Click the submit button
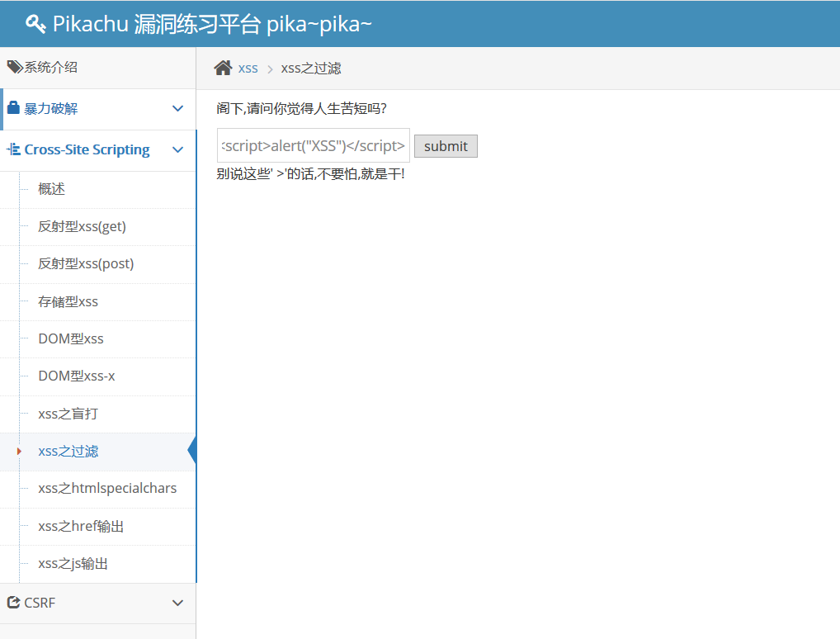Image resolution: width=840 pixels, height=639 pixels. [446, 146]
